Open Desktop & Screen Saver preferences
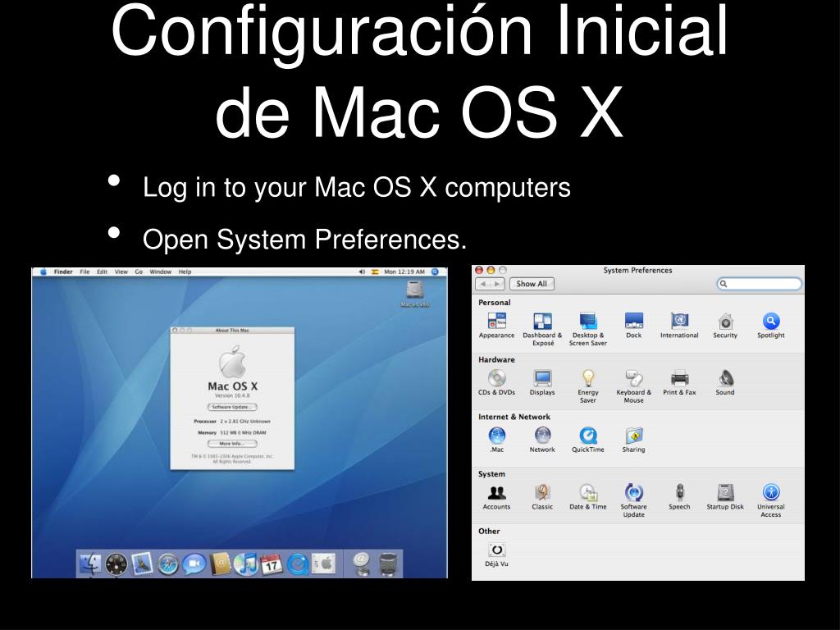 (587, 329)
